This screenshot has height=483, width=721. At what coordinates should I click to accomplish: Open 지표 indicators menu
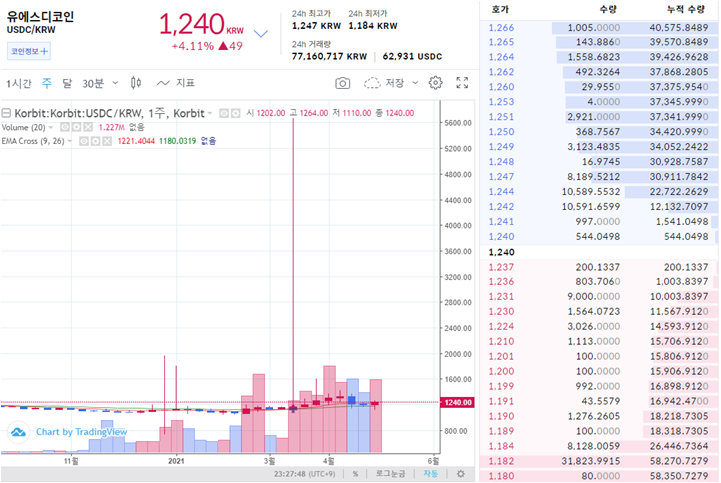click(x=176, y=83)
